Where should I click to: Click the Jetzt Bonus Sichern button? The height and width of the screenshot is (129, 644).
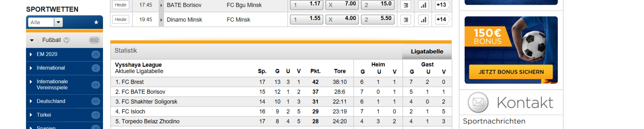[511, 72]
